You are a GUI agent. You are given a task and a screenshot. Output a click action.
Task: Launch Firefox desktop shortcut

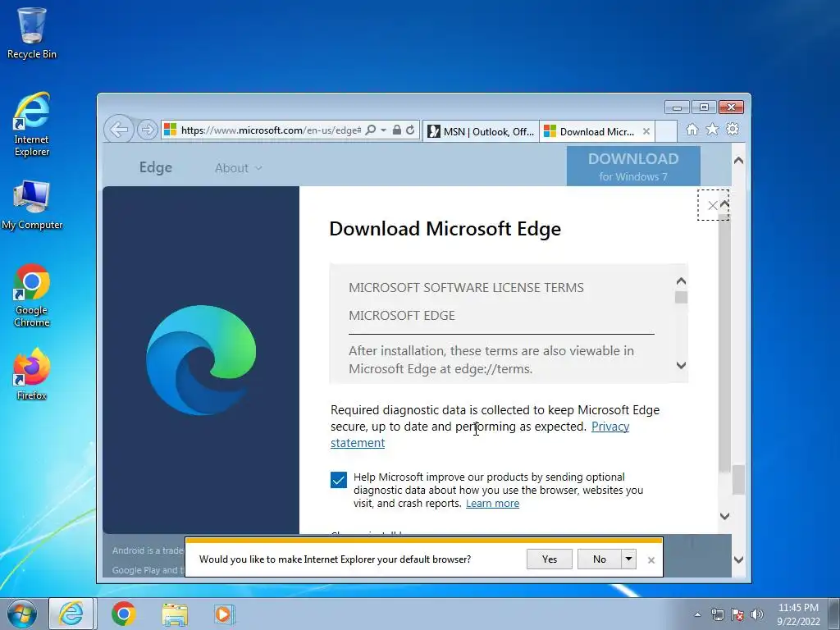[x=32, y=374]
